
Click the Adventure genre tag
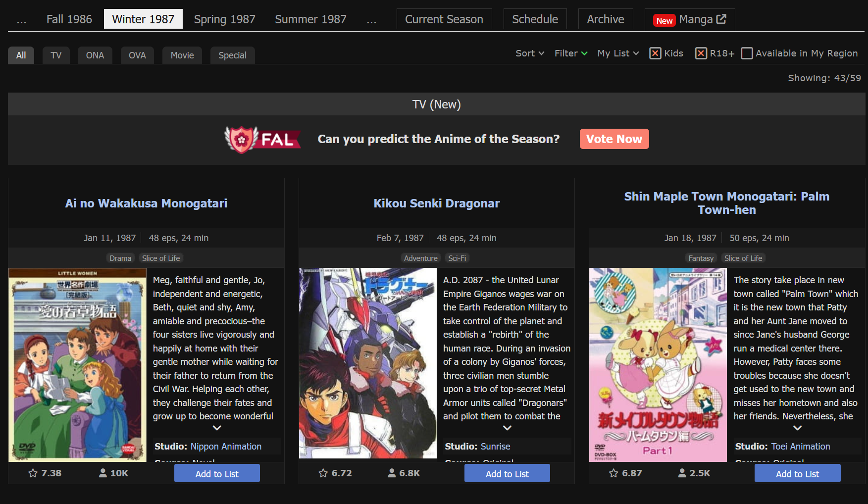coord(420,258)
